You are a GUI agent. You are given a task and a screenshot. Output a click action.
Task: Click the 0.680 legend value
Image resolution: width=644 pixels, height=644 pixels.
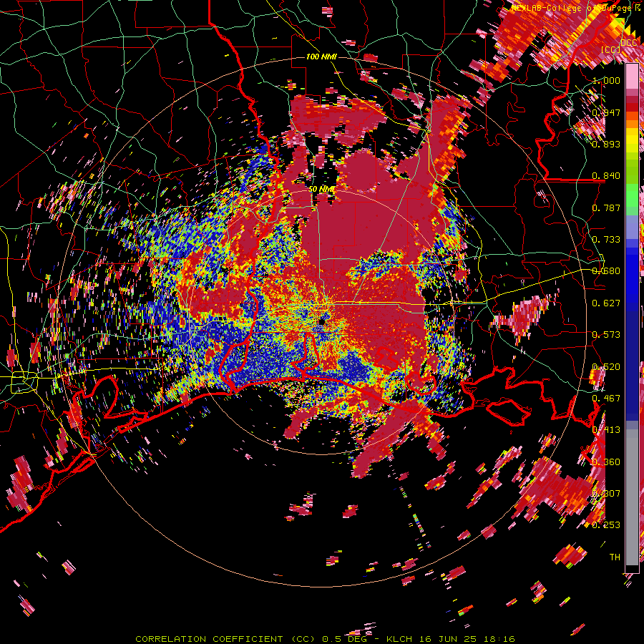[606, 270]
